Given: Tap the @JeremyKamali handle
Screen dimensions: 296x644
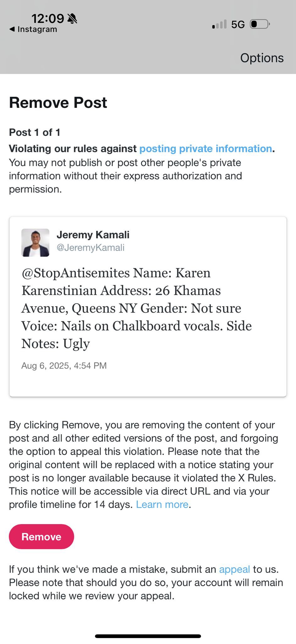Looking at the screenshot, I should pos(90,247).
